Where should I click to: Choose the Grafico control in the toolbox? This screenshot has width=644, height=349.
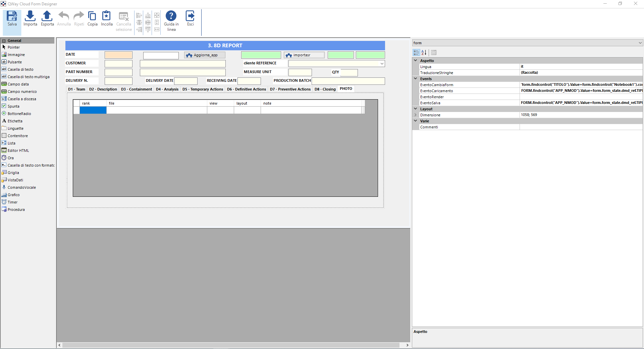pyautogui.click(x=13, y=194)
